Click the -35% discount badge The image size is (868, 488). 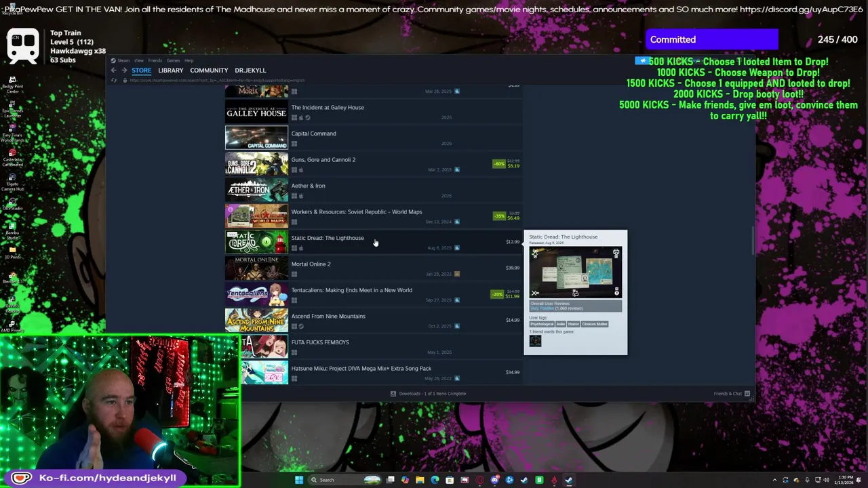coord(499,216)
